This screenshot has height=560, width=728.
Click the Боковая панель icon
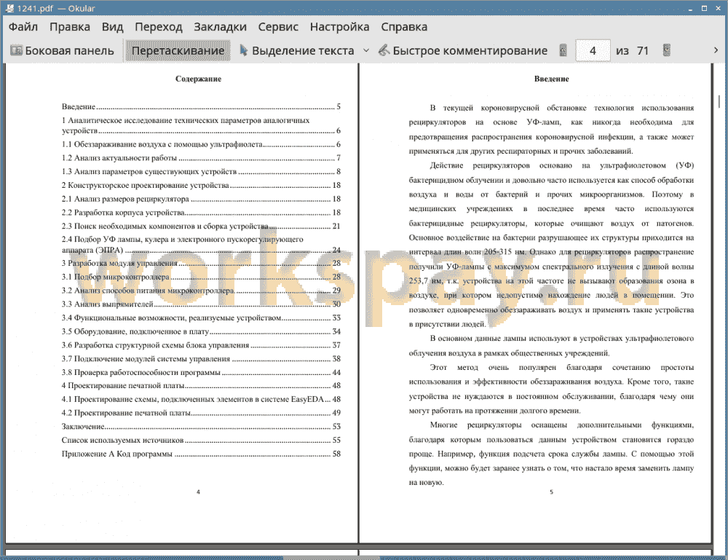click(x=16, y=50)
